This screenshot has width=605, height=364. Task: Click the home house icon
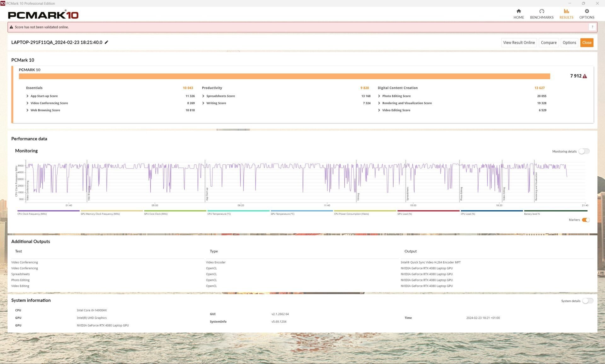click(x=519, y=11)
